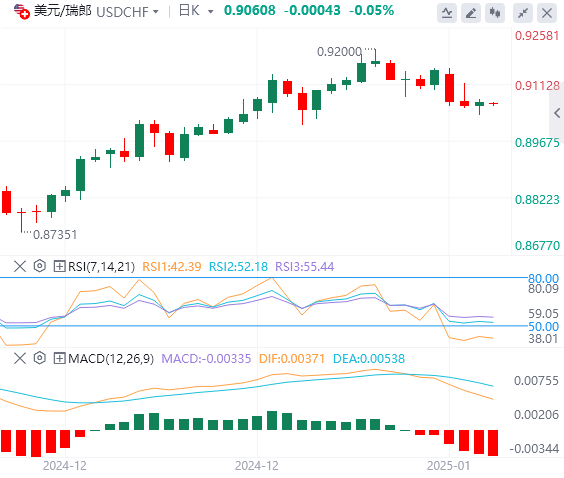Viewport: 564px width, 478px height.
Task: Remove the RSI indicator panel
Action: point(20,267)
